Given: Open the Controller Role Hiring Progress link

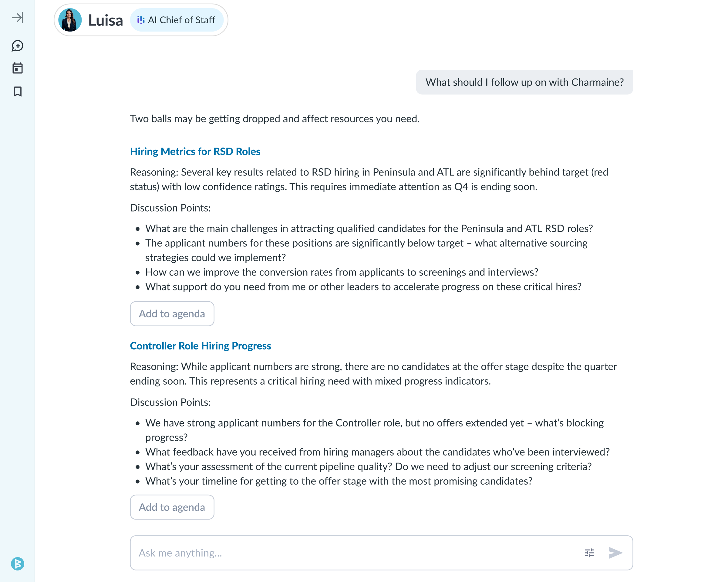Looking at the screenshot, I should [200, 346].
